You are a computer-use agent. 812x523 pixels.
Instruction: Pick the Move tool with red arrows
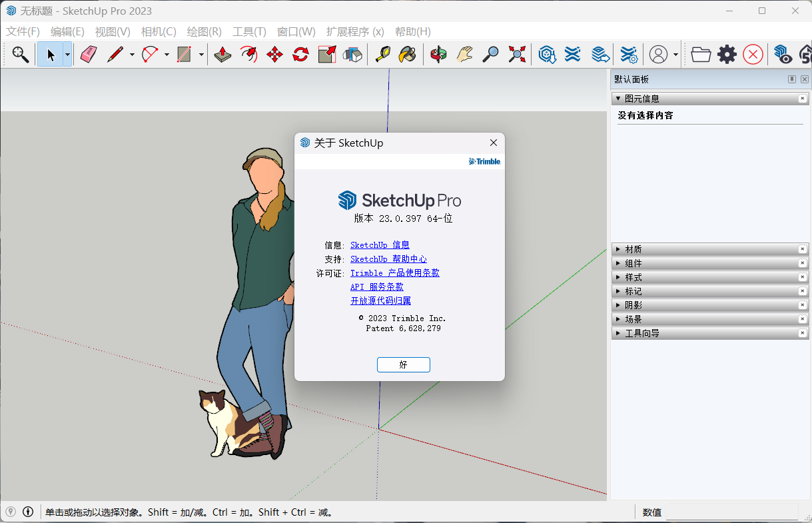point(274,54)
